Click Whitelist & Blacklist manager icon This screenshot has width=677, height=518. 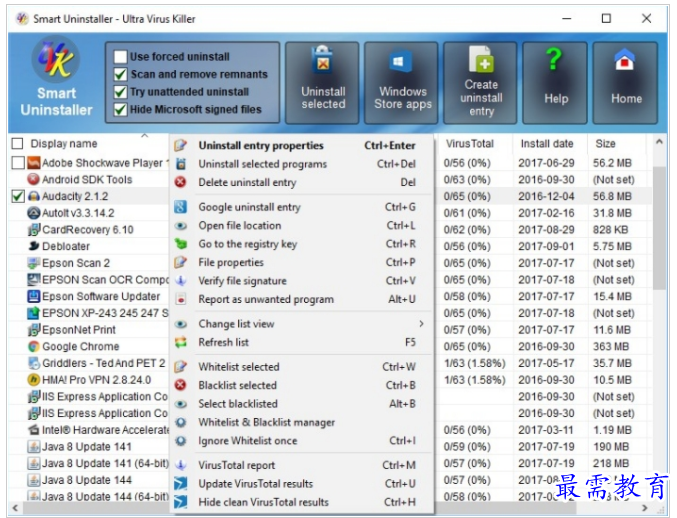pyautogui.click(x=180, y=422)
